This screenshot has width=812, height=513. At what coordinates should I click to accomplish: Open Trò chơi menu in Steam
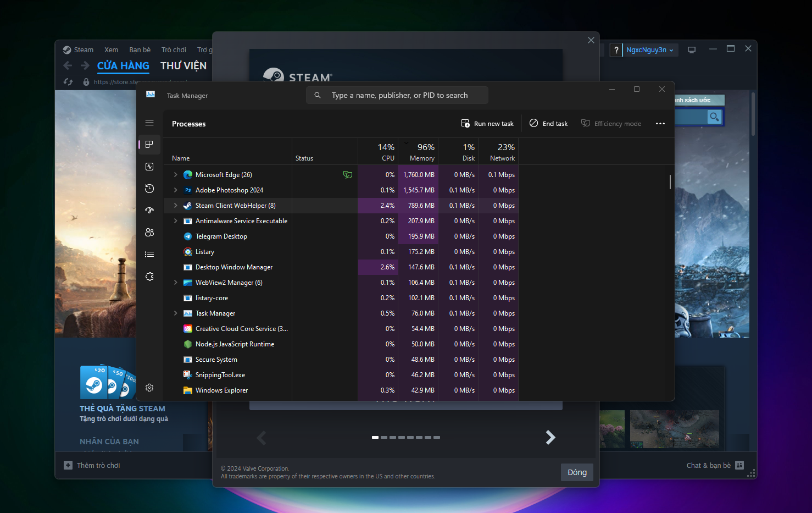[x=174, y=50]
